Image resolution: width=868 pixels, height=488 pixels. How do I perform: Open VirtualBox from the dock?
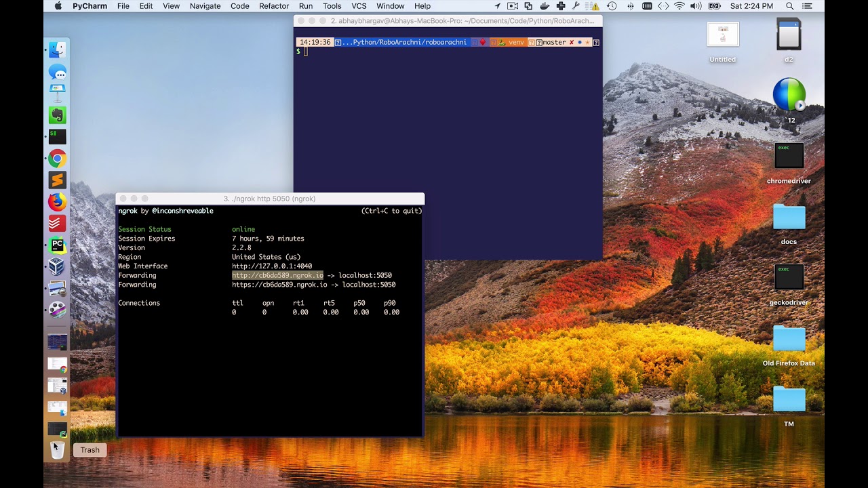pyautogui.click(x=58, y=266)
